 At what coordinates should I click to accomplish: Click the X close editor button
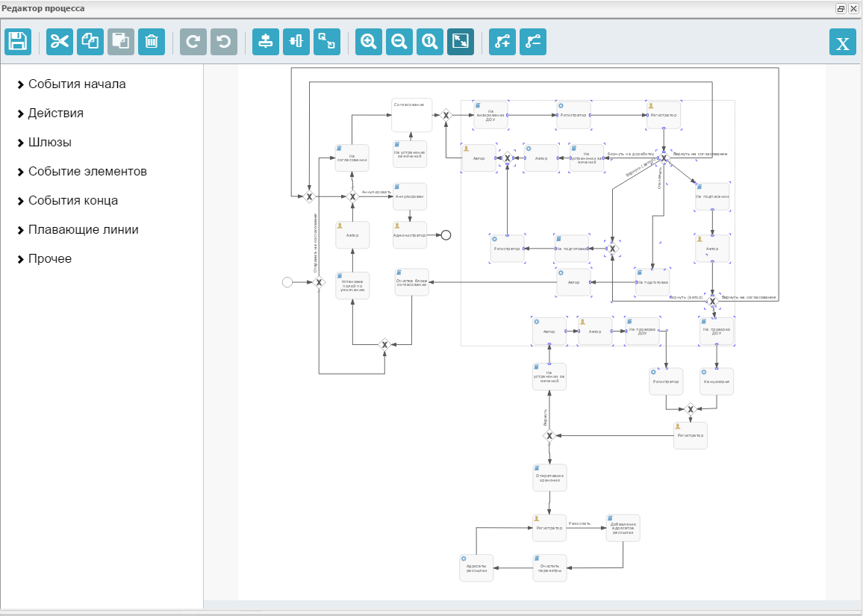click(x=843, y=43)
